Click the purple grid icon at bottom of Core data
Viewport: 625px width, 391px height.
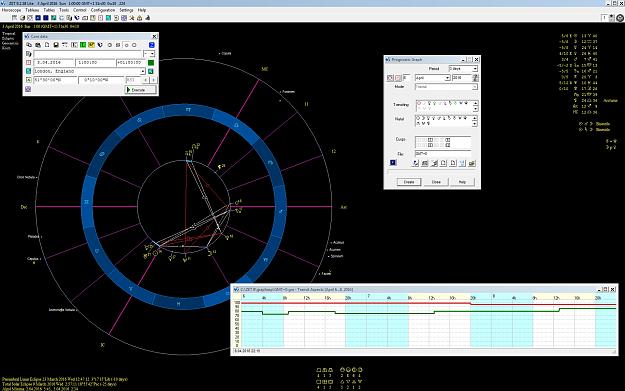[x=28, y=89]
